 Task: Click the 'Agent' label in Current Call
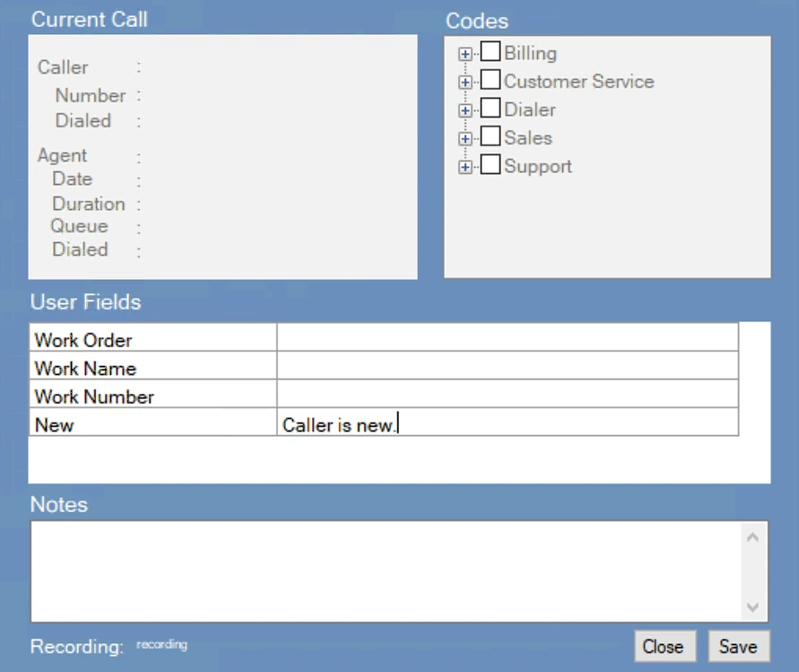coord(62,155)
